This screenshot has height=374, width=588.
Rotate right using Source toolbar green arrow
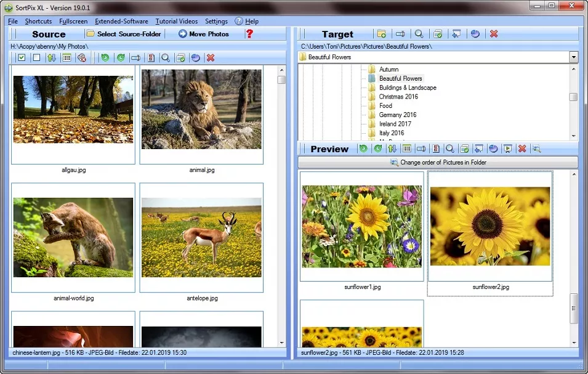pyautogui.click(x=121, y=57)
